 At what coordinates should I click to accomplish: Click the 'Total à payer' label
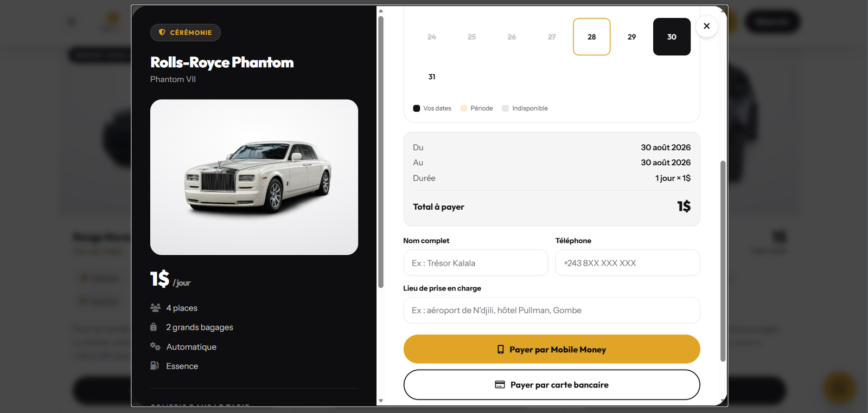click(x=438, y=207)
